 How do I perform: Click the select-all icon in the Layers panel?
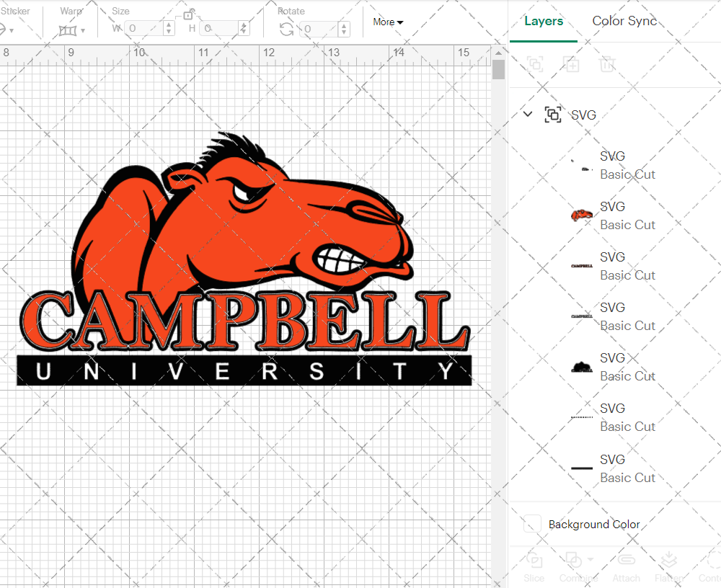535,64
